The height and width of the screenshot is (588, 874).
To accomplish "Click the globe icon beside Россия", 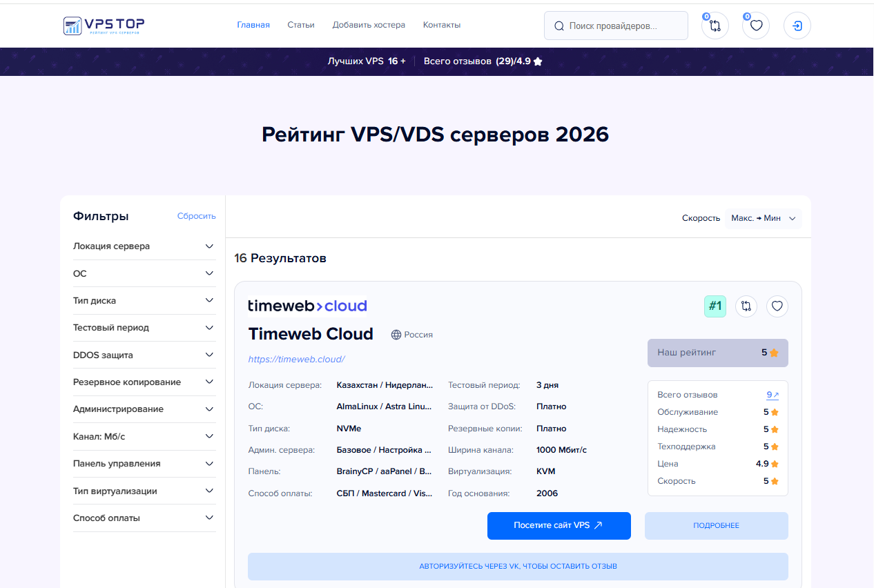I will click(396, 335).
